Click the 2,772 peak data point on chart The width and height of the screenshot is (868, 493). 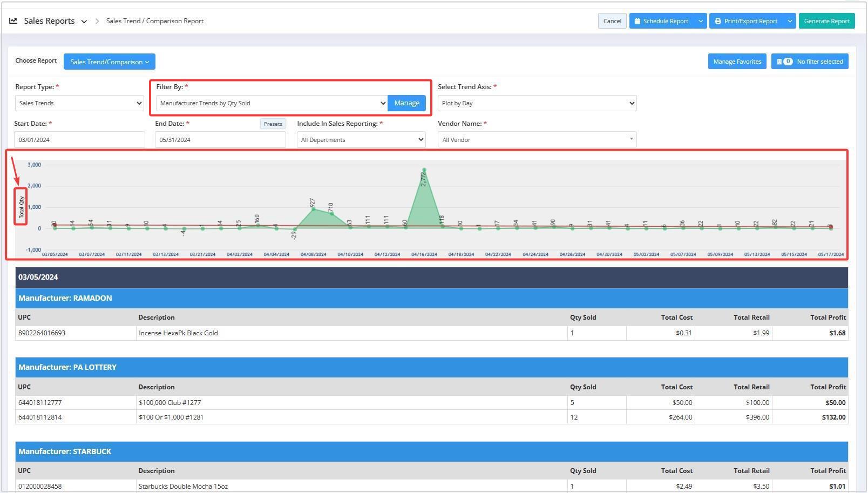pyautogui.click(x=424, y=170)
